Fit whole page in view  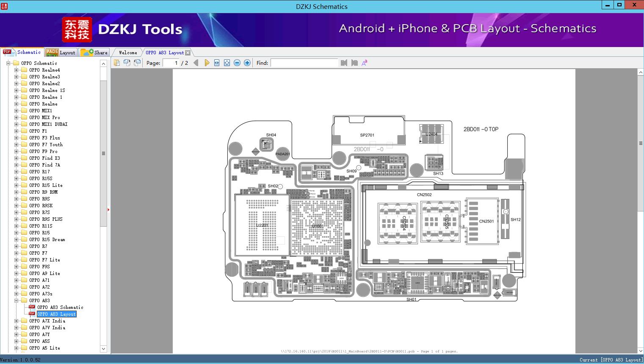click(x=227, y=63)
